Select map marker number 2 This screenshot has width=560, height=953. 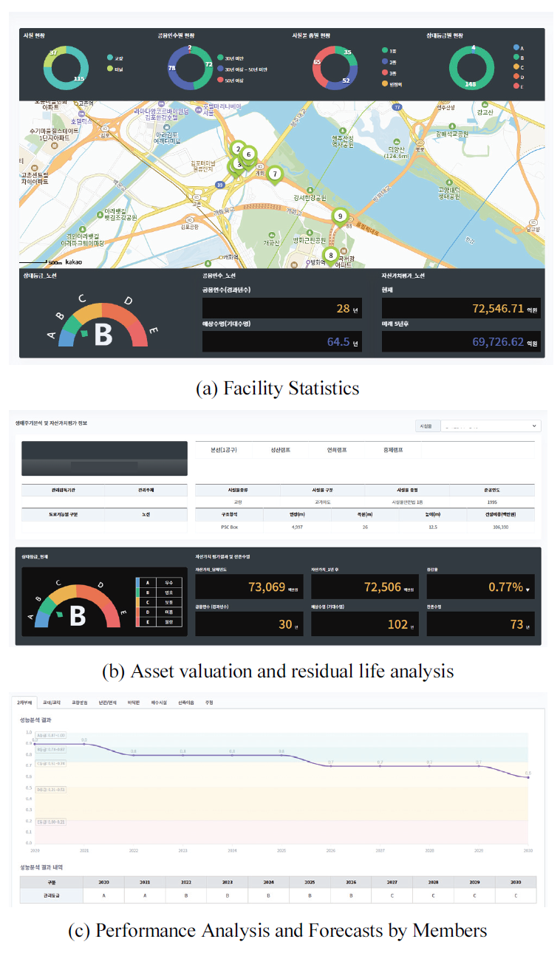tap(237, 148)
